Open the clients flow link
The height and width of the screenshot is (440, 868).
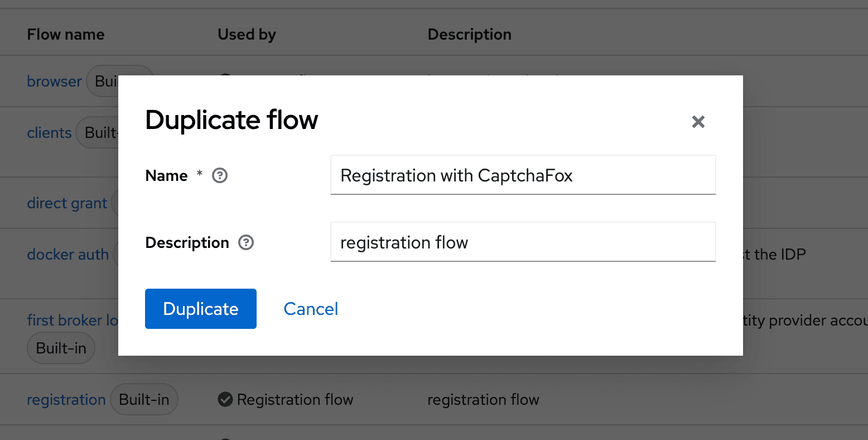click(x=49, y=132)
